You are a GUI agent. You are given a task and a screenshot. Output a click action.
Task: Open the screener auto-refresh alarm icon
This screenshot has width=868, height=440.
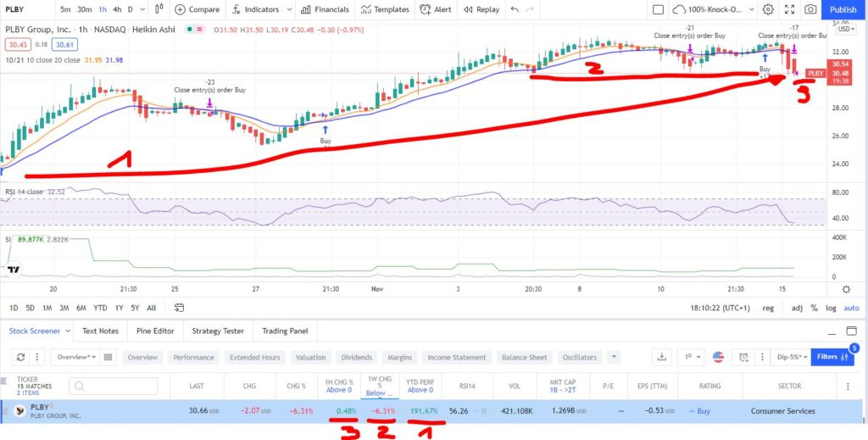tap(743, 357)
